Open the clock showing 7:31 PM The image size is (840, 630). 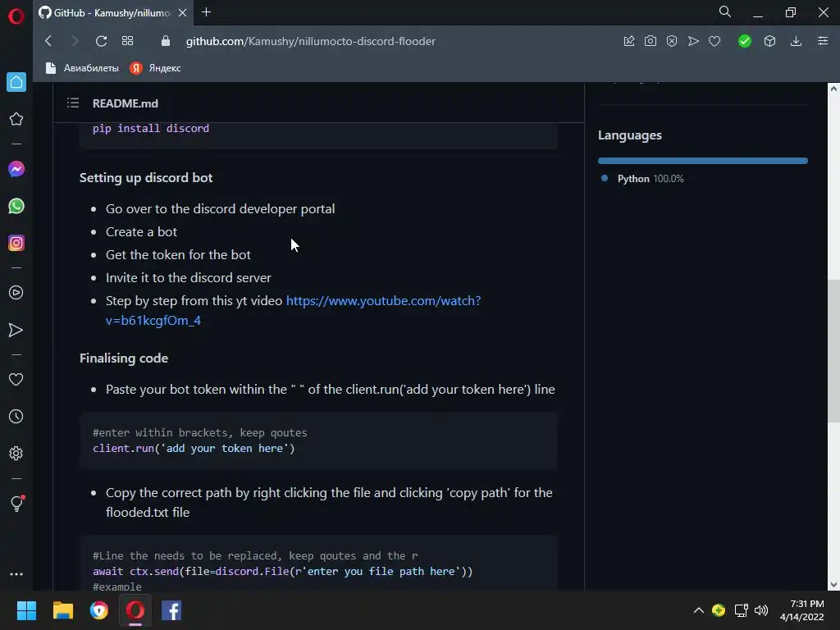pyautogui.click(x=802, y=610)
